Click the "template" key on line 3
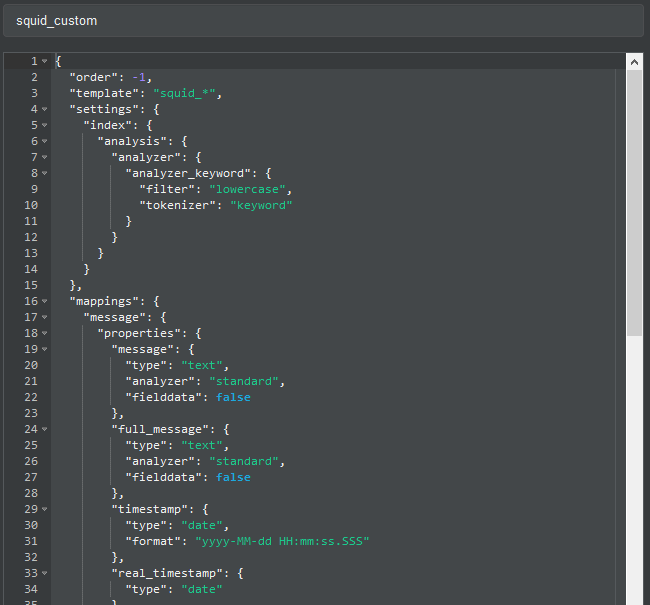 click(104, 93)
